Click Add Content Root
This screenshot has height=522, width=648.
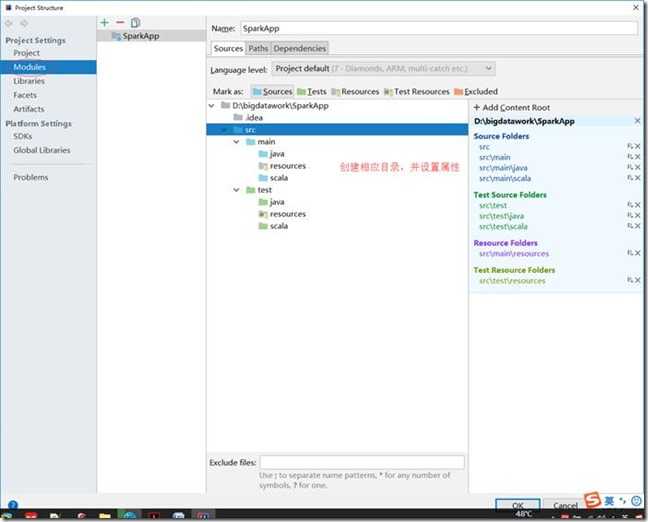tap(512, 107)
